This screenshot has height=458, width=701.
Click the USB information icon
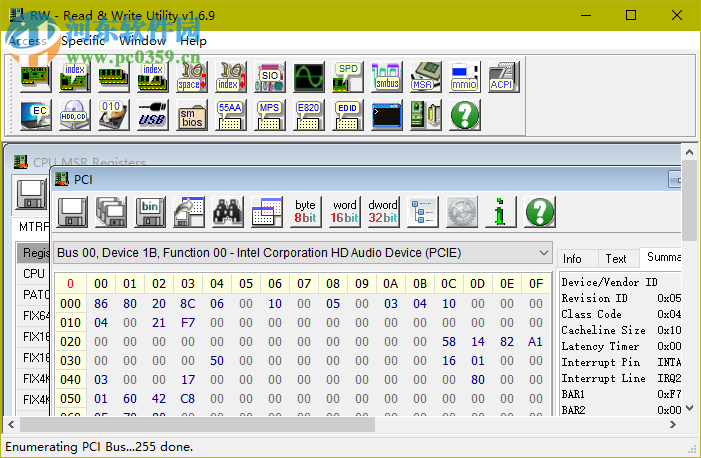coord(152,115)
